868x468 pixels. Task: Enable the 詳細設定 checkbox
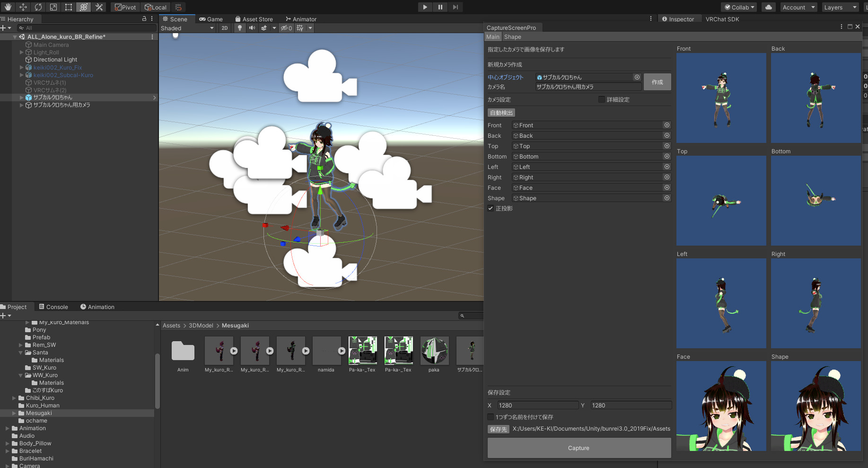click(x=602, y=99)
